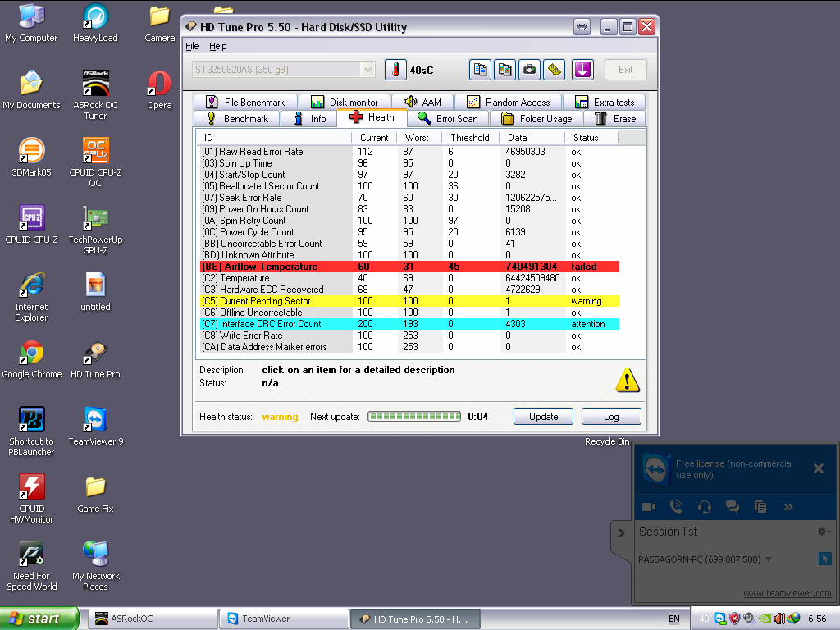Viewport: 840px width, 630px height.
Task: Click the camera save screenshot icon
Action: pyautogui.click(x=529, y=70)
